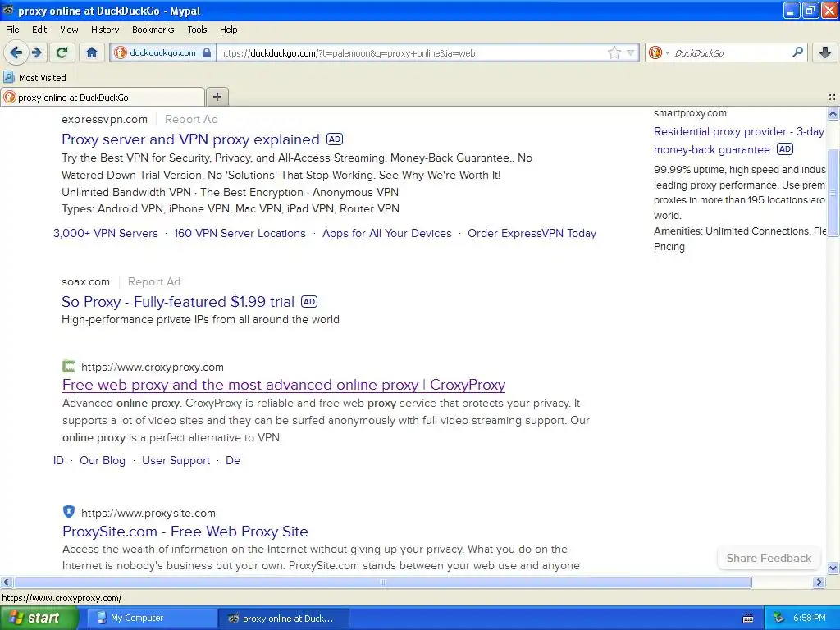The width and height of the screenshot is (840, 630).
Task: Click the vertical scrollbar down arrow
Action: (x=833, y=568)
